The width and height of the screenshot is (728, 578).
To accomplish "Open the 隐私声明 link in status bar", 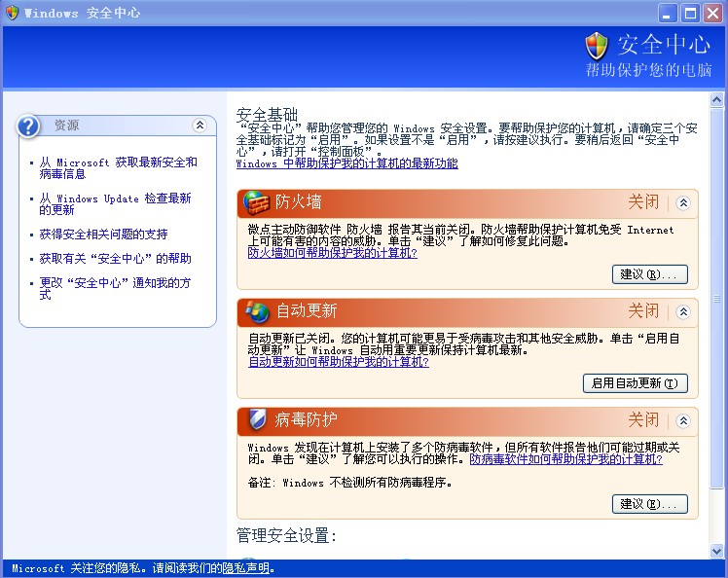I will (246, 568).
